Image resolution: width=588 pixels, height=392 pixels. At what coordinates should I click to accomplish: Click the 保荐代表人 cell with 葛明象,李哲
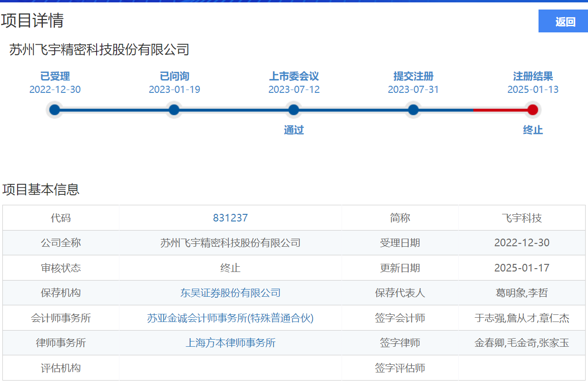[522, 293]
